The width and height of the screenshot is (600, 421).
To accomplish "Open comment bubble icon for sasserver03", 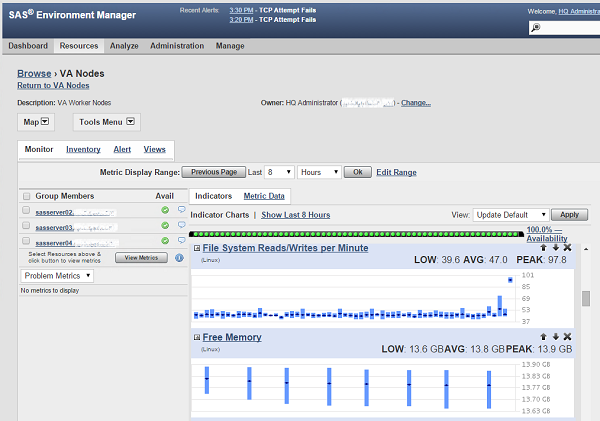I will tap(182, 225).
